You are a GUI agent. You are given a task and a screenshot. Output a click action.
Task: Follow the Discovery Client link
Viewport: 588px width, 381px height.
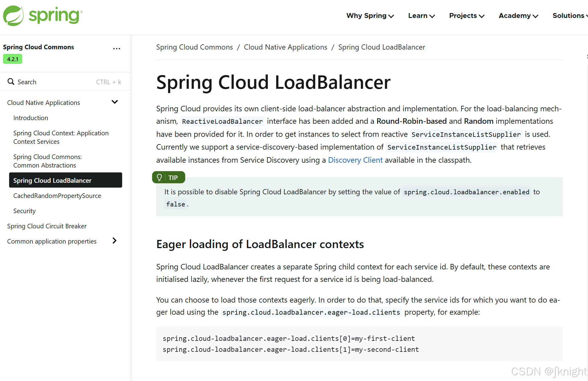[355, 160]
